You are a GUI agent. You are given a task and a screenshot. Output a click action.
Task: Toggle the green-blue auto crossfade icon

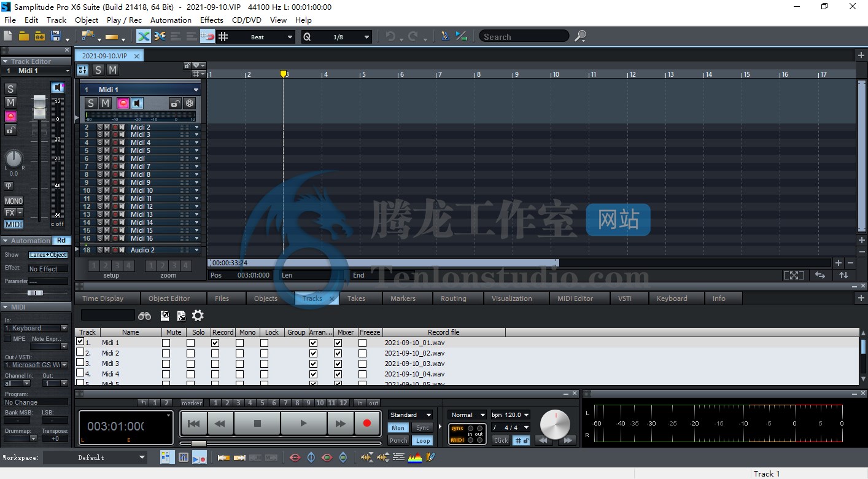tap(144, 36)
